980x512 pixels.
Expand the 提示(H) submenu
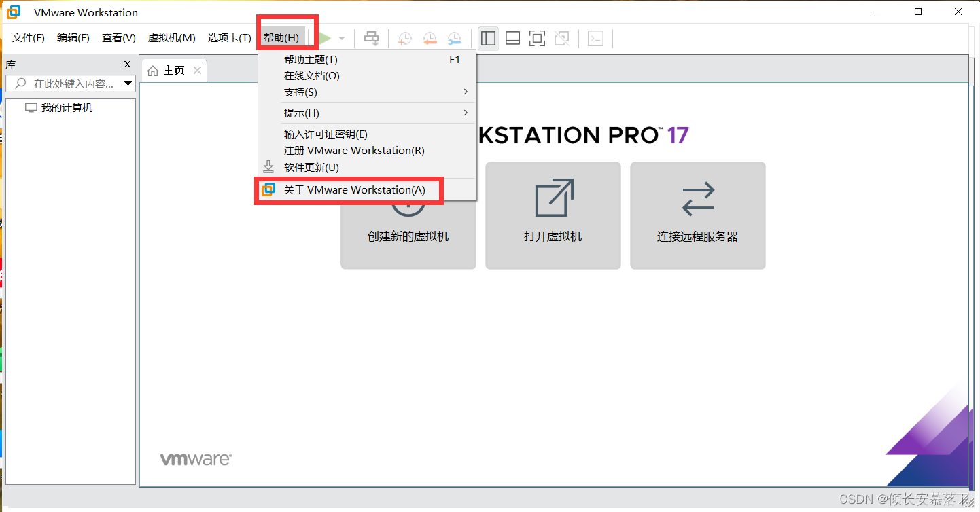367,113
